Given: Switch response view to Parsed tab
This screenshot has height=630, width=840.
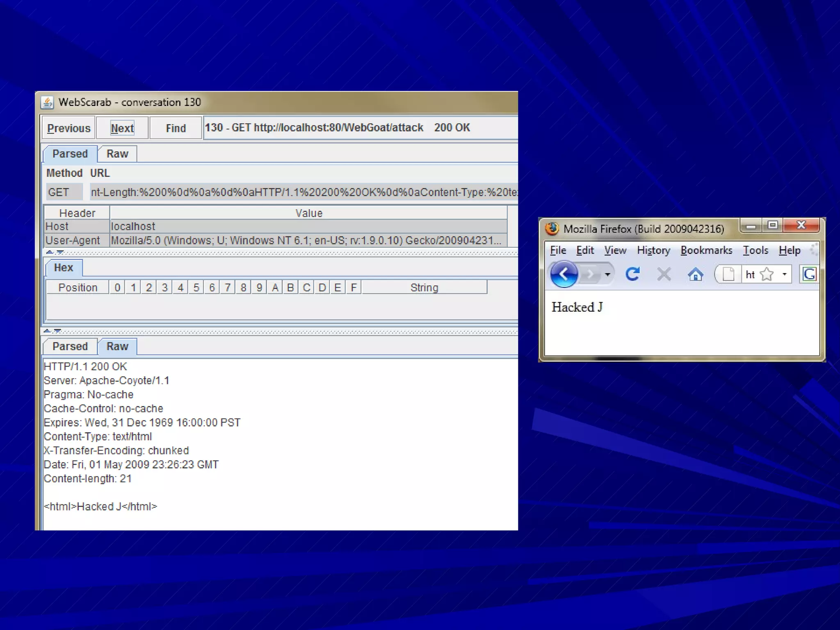Looking at the screenshot, I should (x=70, y=347).
